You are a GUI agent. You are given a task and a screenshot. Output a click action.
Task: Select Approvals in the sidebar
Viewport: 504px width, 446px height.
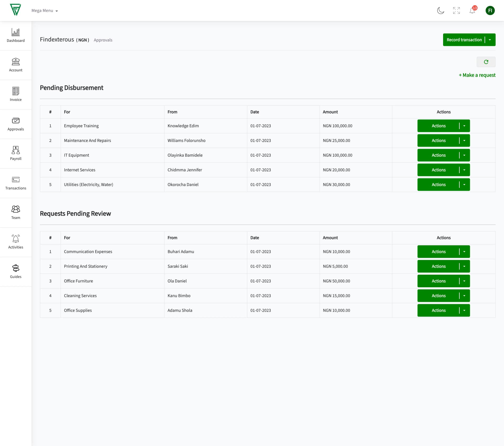[x=16, y=124]
